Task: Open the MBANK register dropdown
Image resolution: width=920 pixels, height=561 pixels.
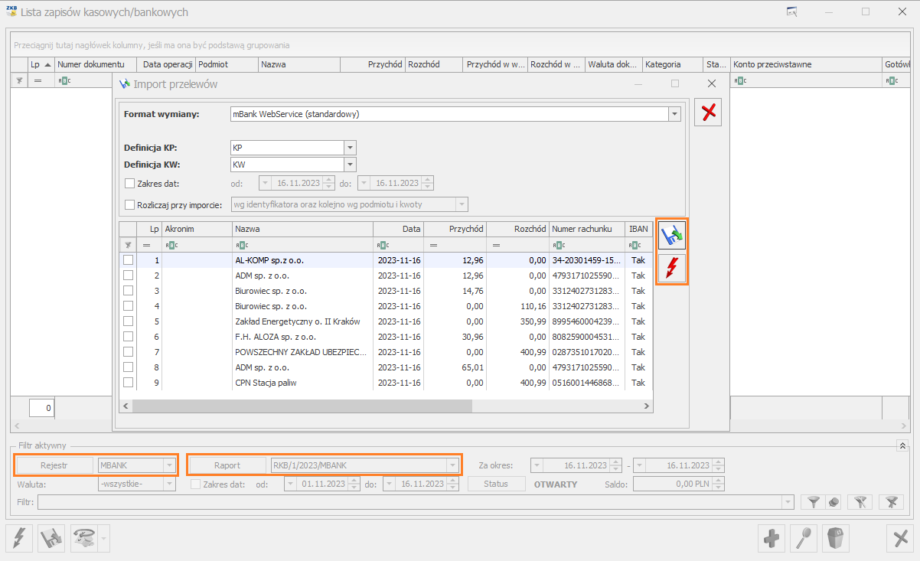Action: click(170, 465)
